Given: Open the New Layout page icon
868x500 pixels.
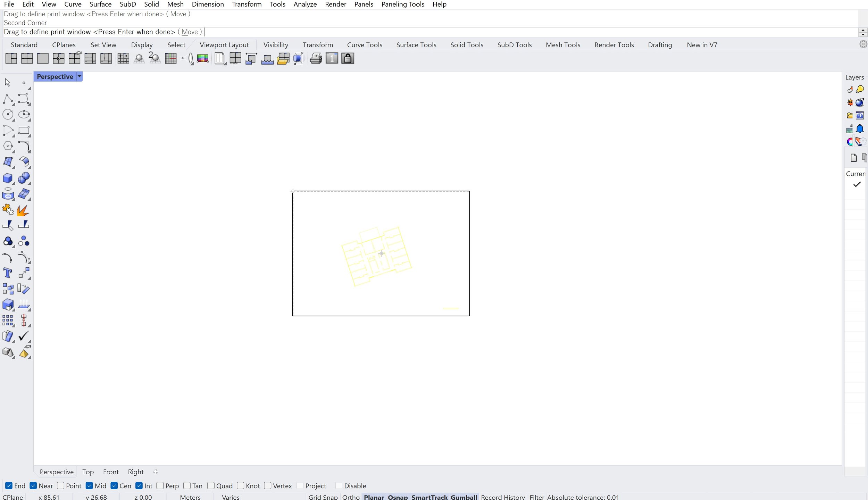Looking at the screenshot, I should coord(220,58).
